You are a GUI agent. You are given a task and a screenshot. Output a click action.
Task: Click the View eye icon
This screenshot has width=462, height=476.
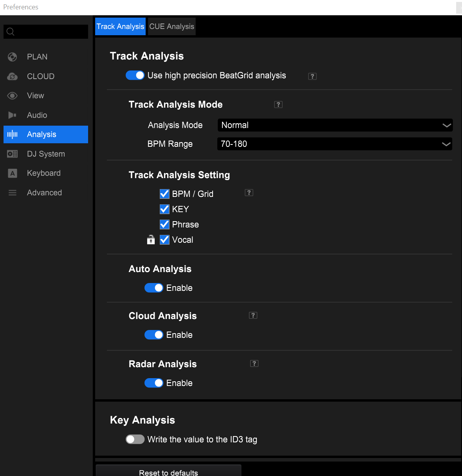13,96
